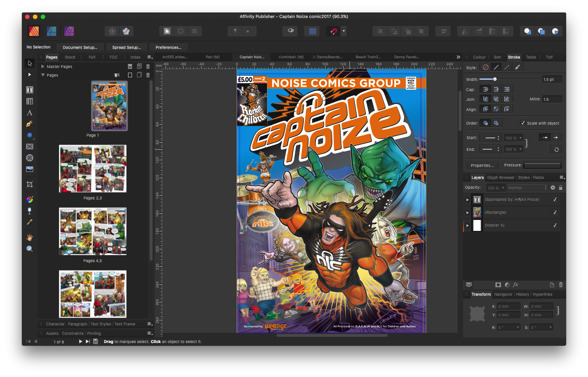This screenshot has width=588, height=377.
Task: Collapse the Pages section
Action: (43, 75)
